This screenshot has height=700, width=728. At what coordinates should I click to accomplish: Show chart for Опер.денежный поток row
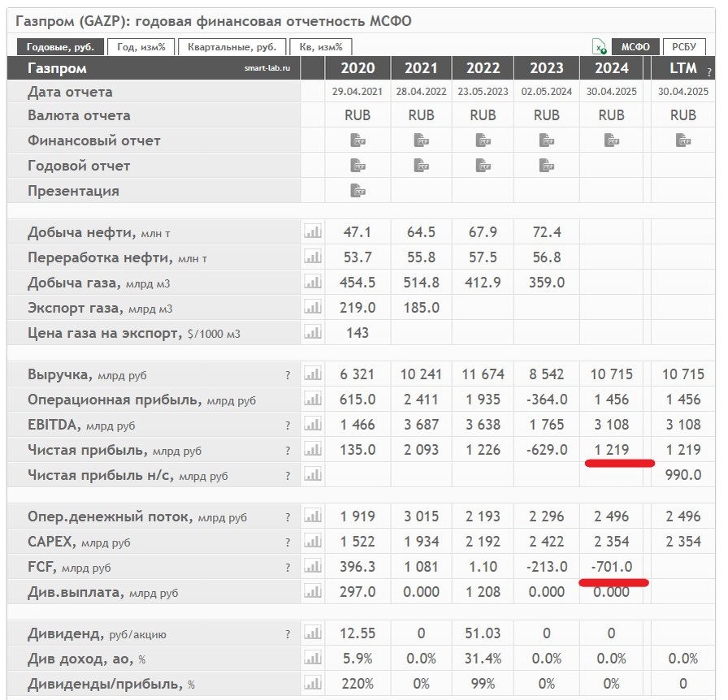313,515
